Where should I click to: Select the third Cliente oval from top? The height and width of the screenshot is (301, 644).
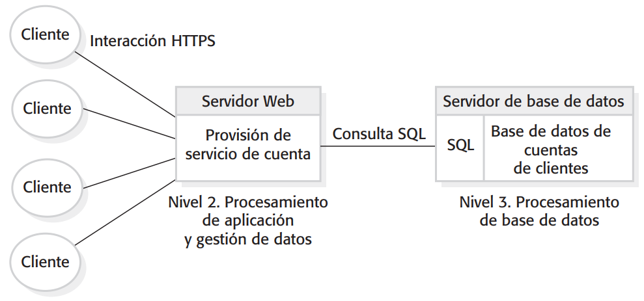(x=47, y=187)
